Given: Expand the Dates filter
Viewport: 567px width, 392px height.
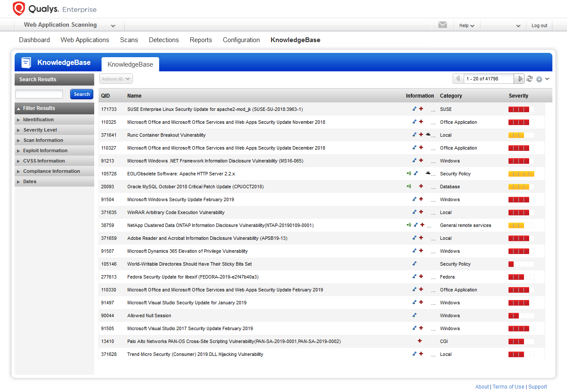Looking at the screenshot, I should tap(54, 181).
